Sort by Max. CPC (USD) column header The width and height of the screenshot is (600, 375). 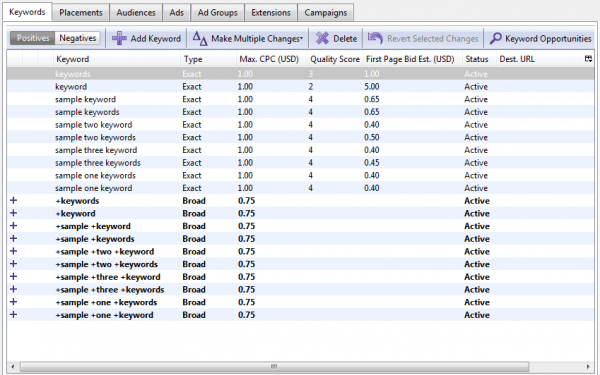[272, 59]
